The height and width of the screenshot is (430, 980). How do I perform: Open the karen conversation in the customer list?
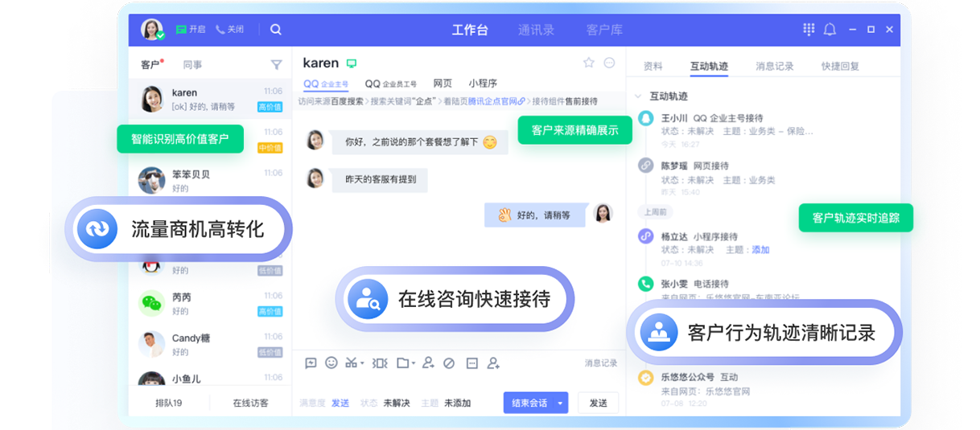(x=210, y=99)
